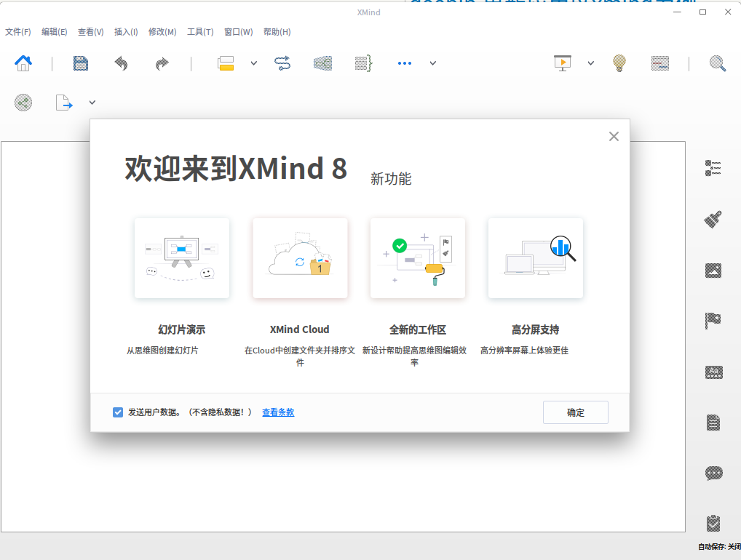
Task: Open the markers flag sidebar icon
Action: pos(713,321)
